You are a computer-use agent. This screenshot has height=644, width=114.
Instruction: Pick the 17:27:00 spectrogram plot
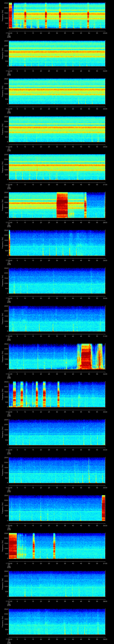pos(57,205)
